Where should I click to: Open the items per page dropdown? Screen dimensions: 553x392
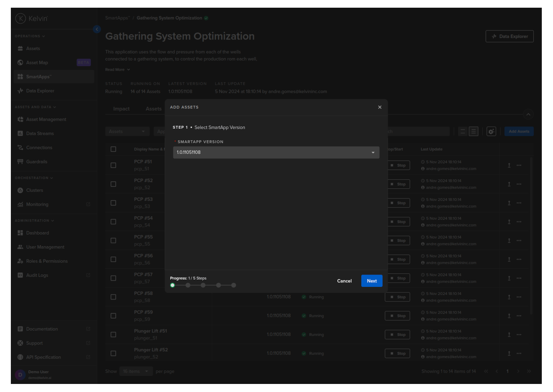(x=135, y=371)
